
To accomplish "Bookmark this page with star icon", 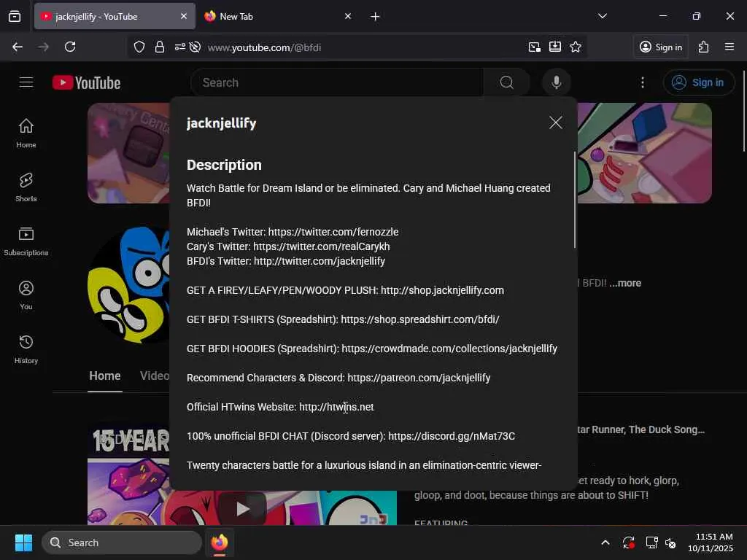I will pyautogui.click(x=576, y=47).
